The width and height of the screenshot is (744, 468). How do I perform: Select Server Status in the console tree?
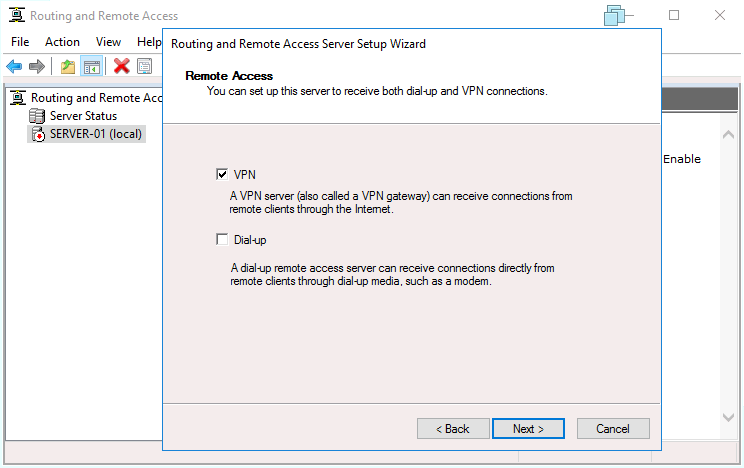coord(83,116)
